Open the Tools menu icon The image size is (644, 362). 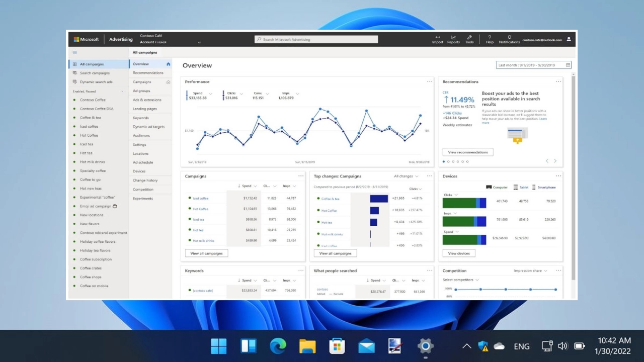(469, 39)
